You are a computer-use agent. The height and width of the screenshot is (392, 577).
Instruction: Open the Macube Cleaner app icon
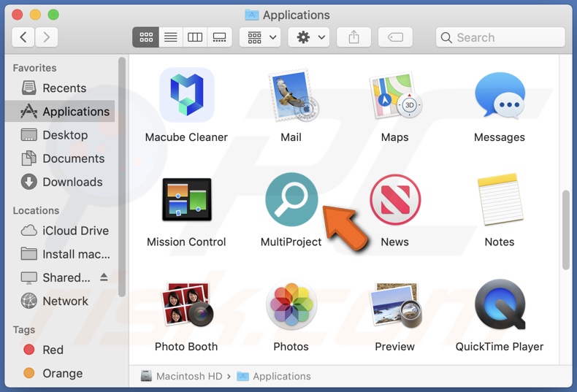pyautogui.click(x=186, y=95)
